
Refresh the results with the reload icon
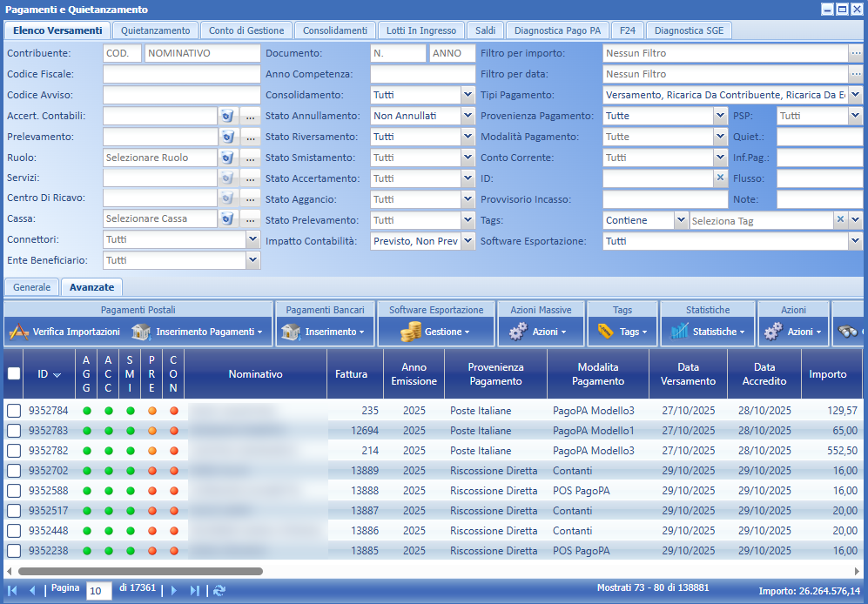click(x=219, y=589)
